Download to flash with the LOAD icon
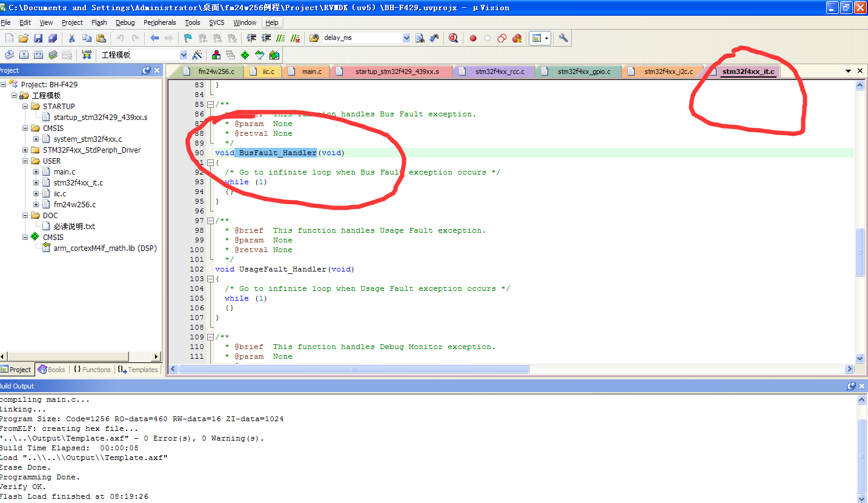Screen dimensions: 868x503 (87, 55)
